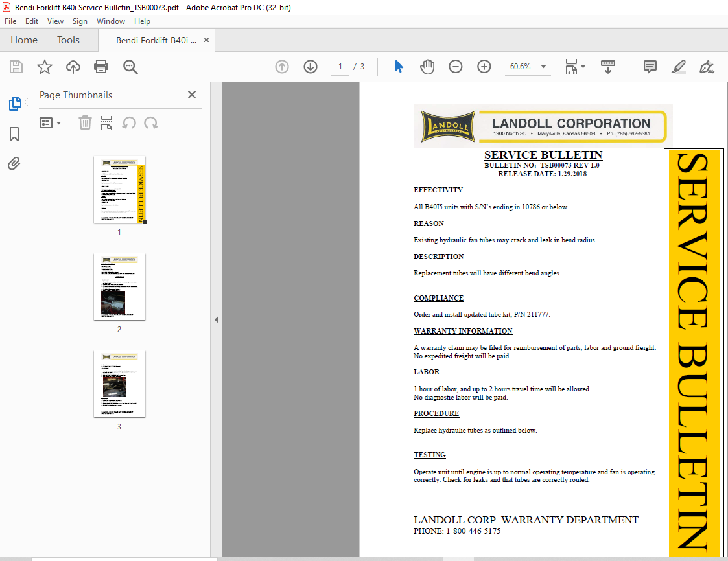
Task: Close the Page Thumbnails panel
Action: (x=192, y=95)
